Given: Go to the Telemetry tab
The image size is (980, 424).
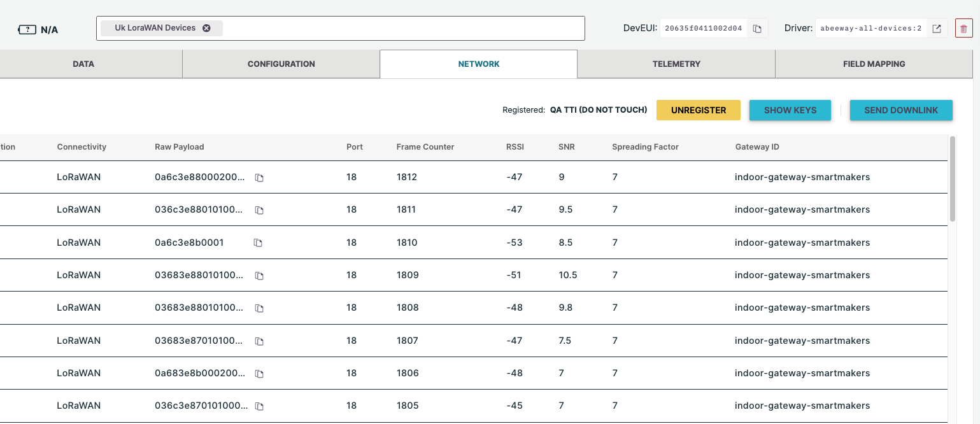Looking at the screenshot, I should (676, 64).
